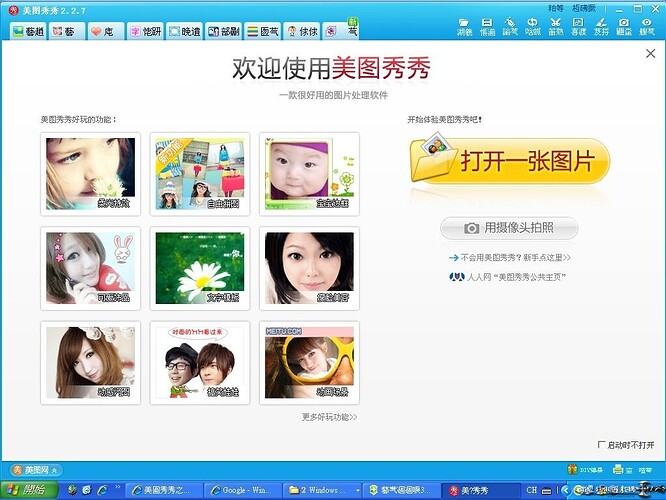666x500 pixels.
Task: Open the two cartoon bobblehead boys thumbnail
Action: [x=200, y=363]
